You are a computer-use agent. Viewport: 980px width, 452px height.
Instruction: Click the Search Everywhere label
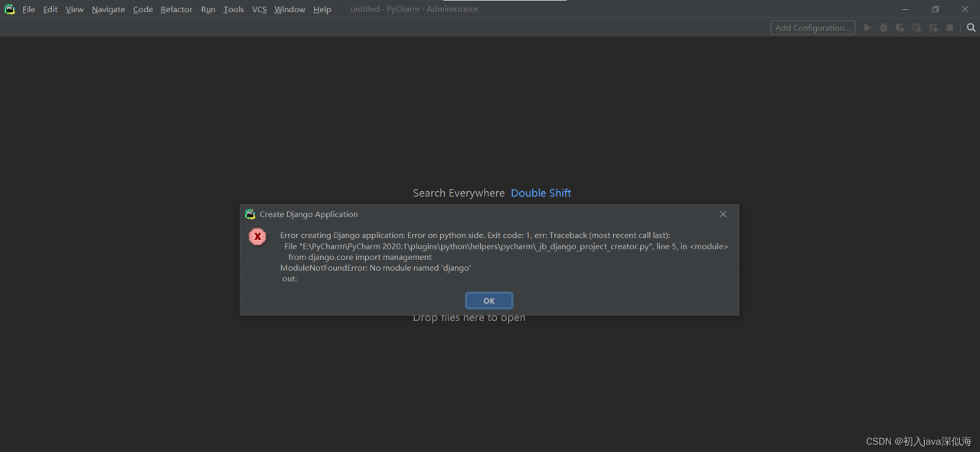459,193
